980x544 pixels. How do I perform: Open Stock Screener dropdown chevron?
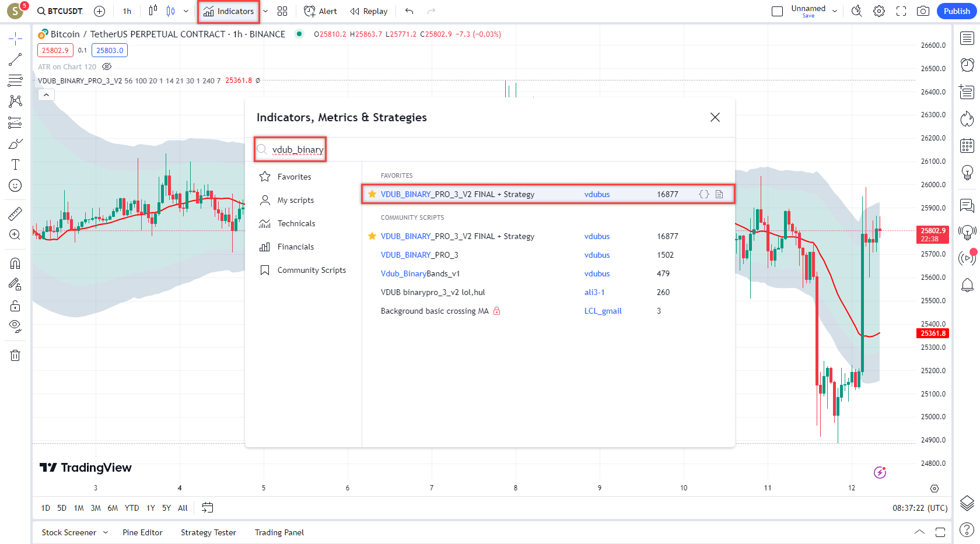tap(106, 532)
